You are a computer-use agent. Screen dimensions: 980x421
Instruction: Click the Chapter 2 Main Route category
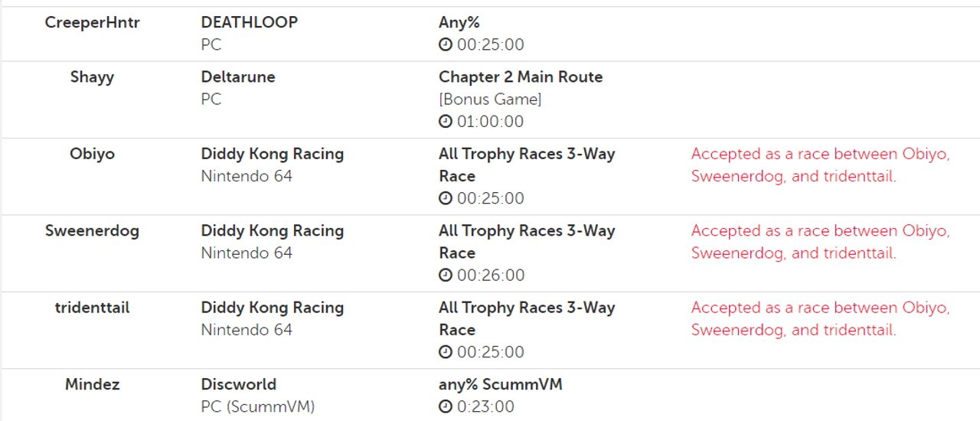click(x=521, y=77)
